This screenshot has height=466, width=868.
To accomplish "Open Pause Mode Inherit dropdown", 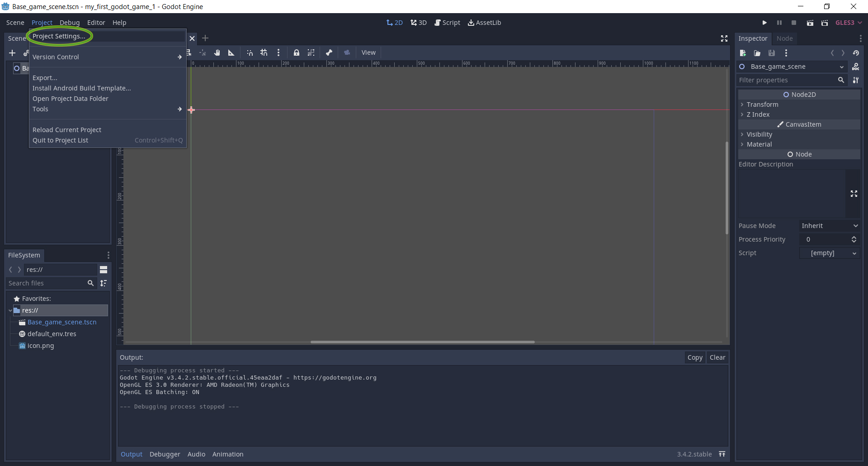I will (830, 226).
